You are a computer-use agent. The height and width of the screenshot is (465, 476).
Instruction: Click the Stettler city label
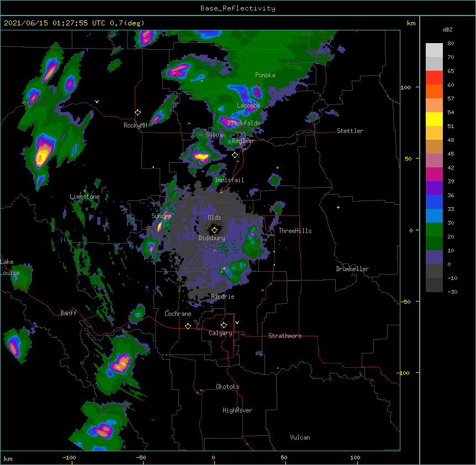[x=350, y=131]
